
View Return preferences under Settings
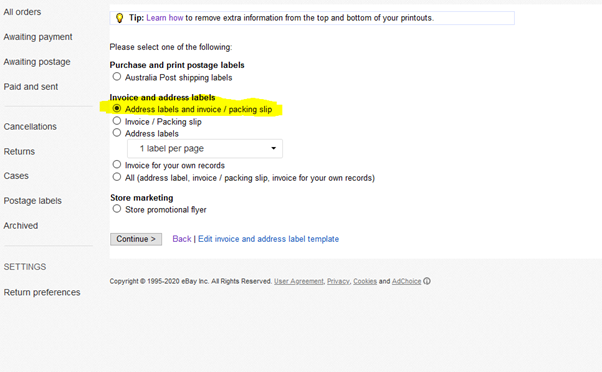tap(42, 292)
